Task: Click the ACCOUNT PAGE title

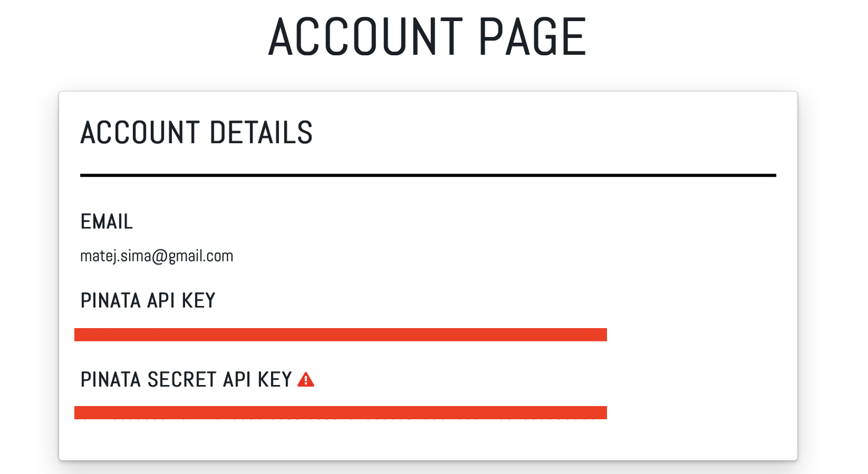Action: (427, 37)
